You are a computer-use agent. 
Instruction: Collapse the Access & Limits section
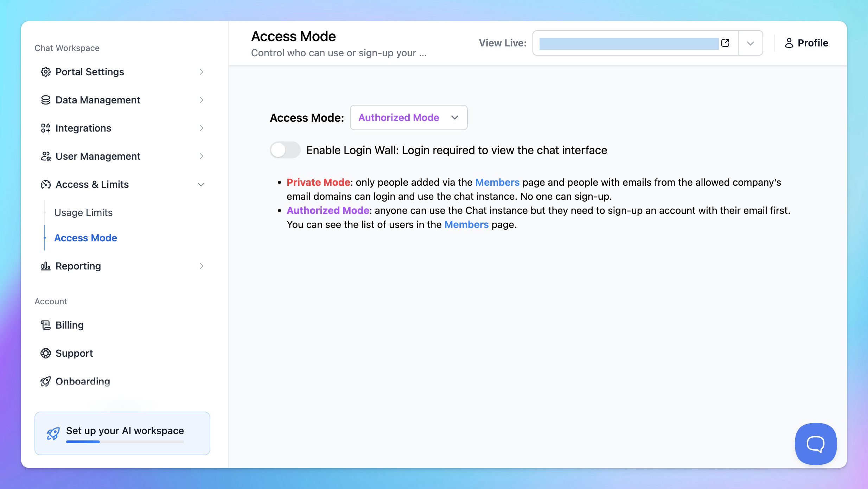point(201,184)
